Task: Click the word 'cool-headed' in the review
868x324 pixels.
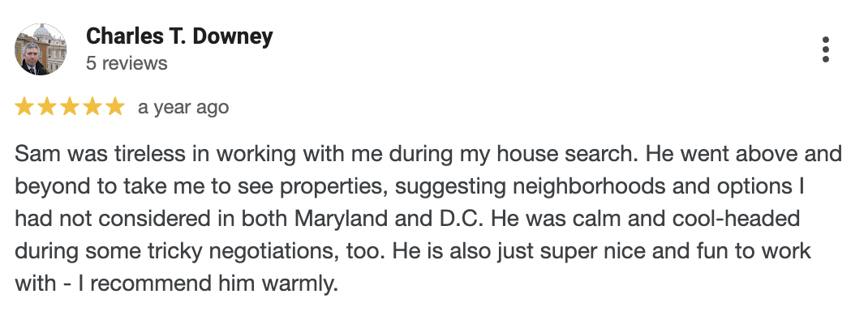Action: click(x=737, y=219)
